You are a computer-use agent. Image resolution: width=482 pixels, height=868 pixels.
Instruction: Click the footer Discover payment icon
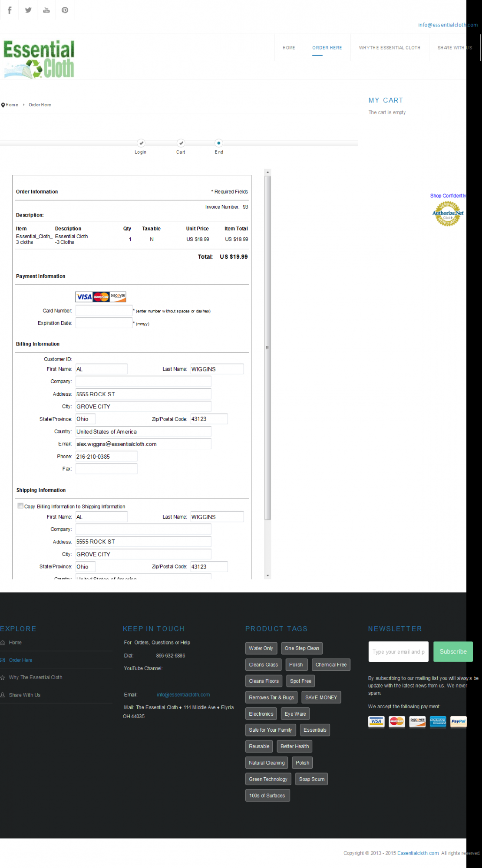click(417, 721)
